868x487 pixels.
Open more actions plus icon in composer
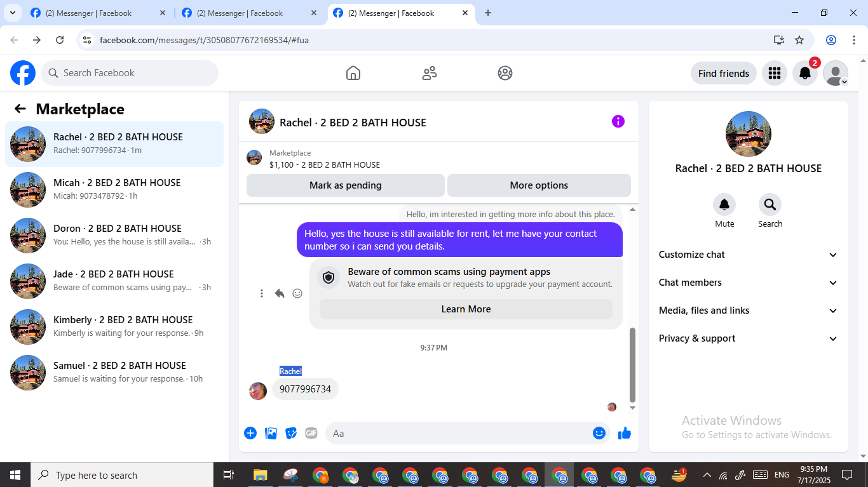250,433
